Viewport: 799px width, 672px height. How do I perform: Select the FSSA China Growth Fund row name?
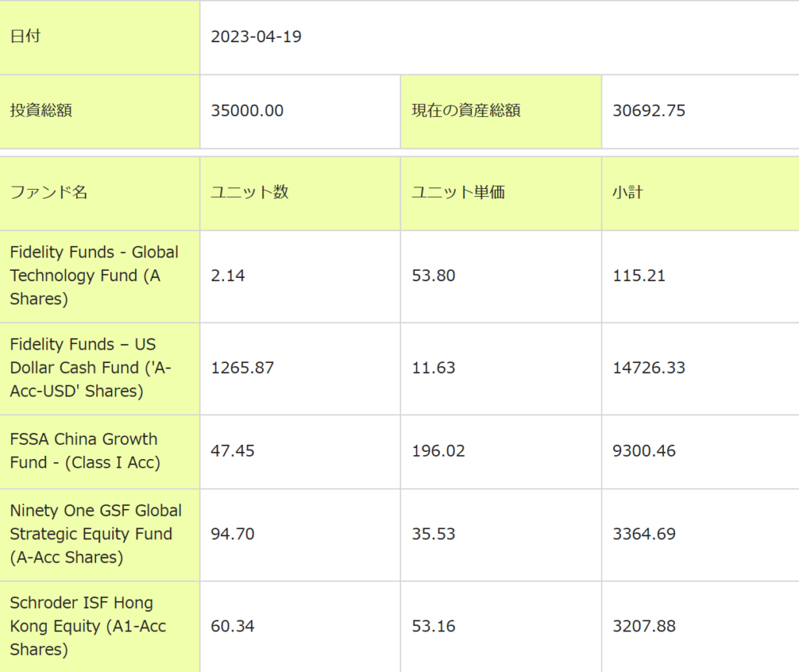(x=83, y=451)
